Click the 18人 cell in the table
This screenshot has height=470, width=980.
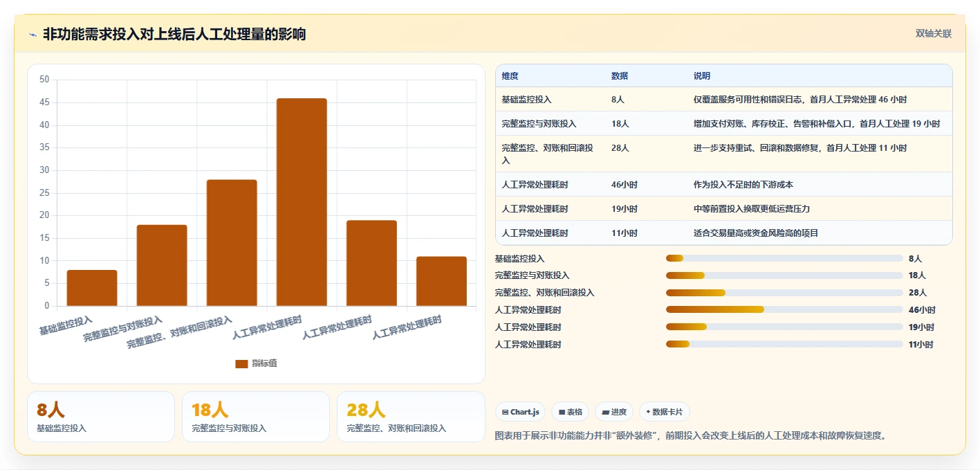click(620, 124)
